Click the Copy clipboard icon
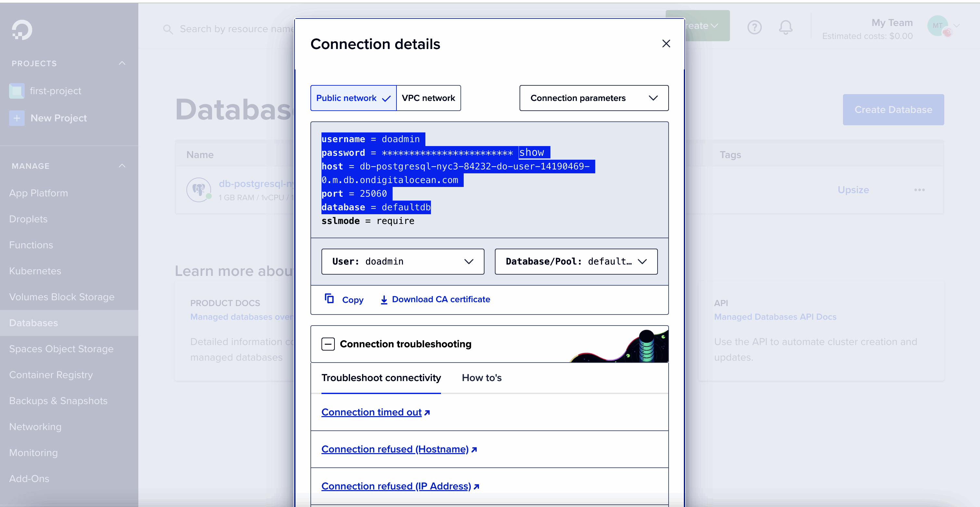This screenshot has height=507, width=980. (329, 299)
